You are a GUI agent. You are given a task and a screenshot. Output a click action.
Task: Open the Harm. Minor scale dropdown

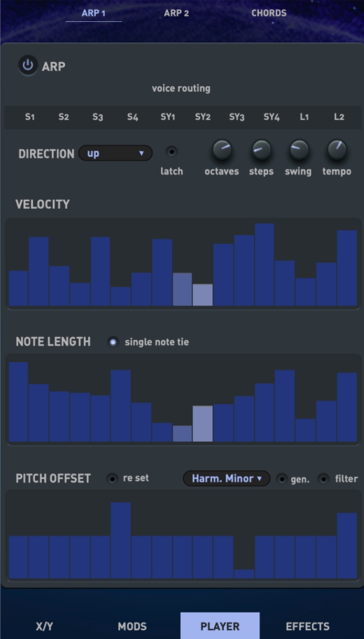click(x=227, y=478)
